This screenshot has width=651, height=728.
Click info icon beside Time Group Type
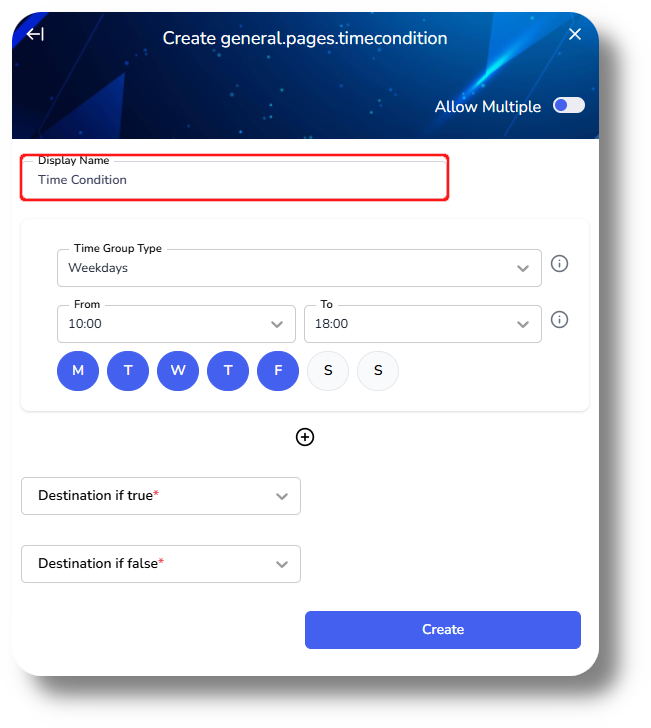[559, 264]
